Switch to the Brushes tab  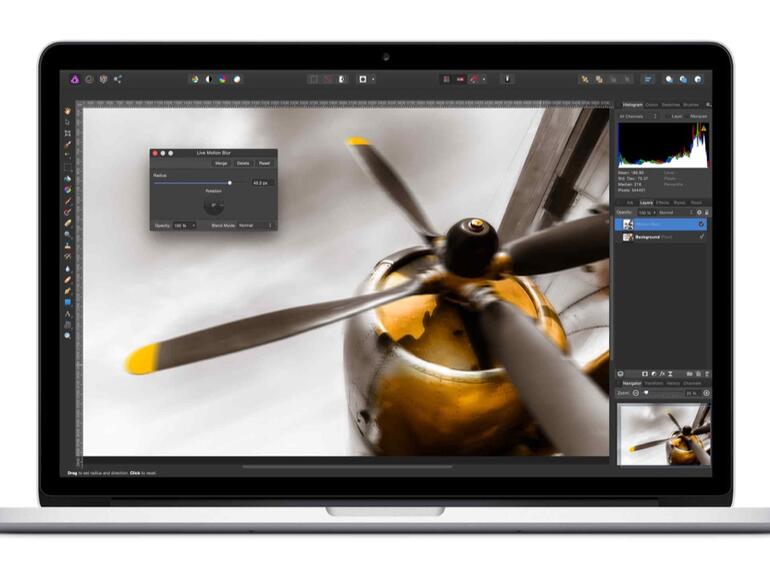point(690,105)
